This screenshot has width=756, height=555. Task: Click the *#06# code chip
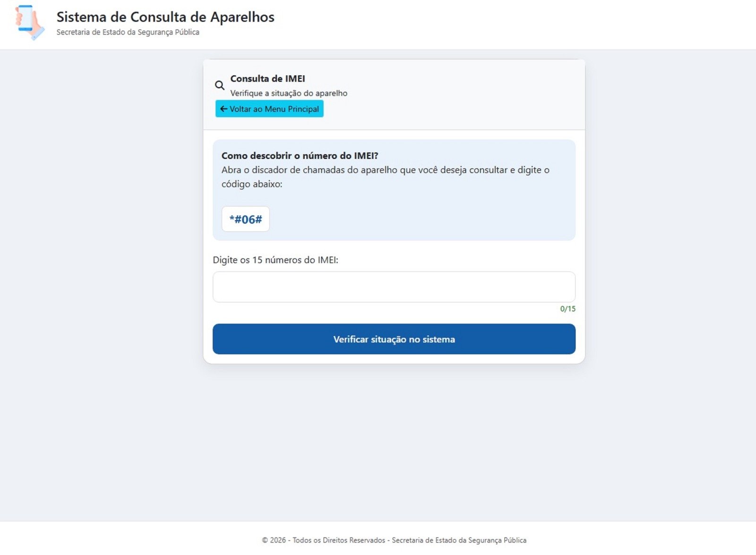point(246,219)
